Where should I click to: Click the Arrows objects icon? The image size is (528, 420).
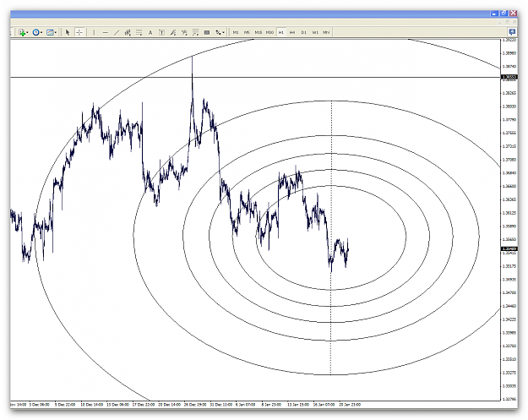[x=218, y=32]
